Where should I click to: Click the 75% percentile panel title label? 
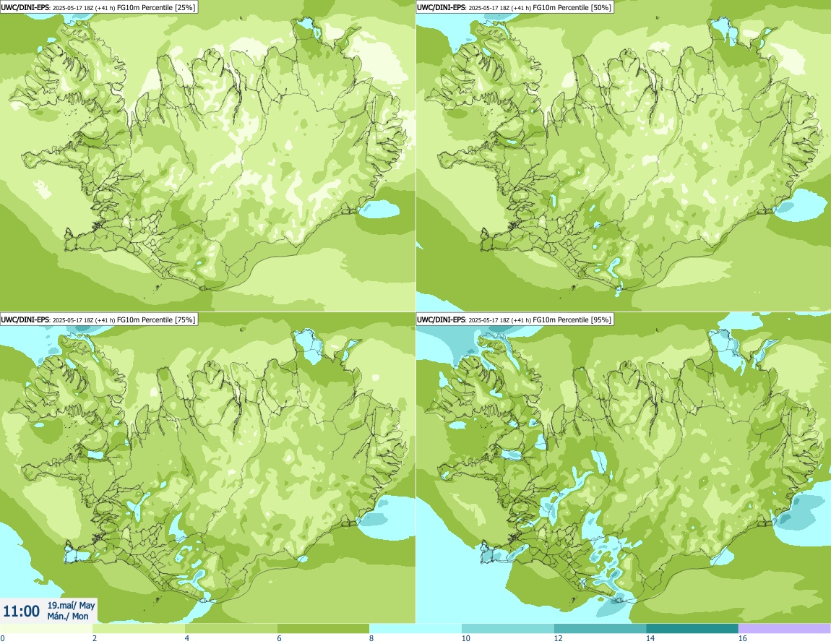[98, 319]
